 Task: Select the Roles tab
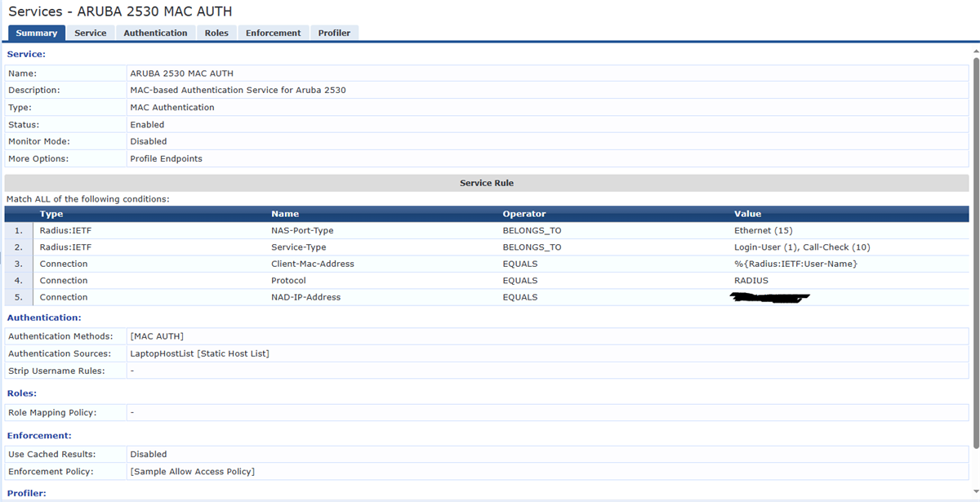click(216, 33)
